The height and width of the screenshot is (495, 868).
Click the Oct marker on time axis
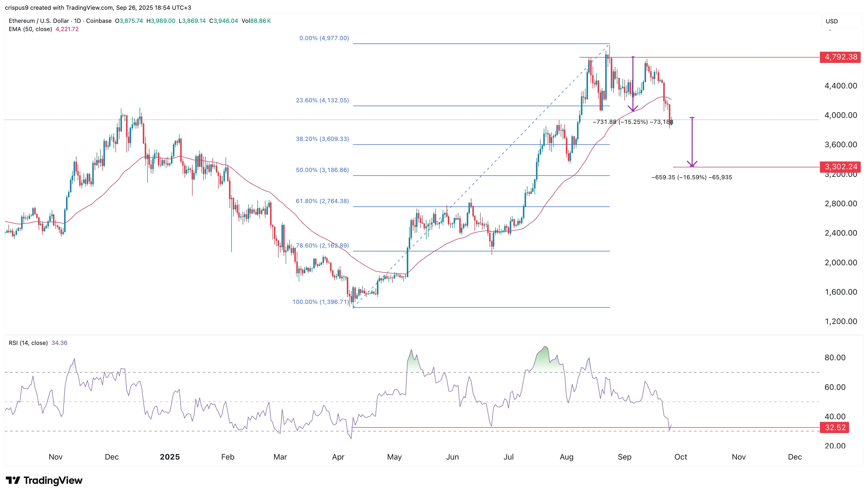coord(681,457)
